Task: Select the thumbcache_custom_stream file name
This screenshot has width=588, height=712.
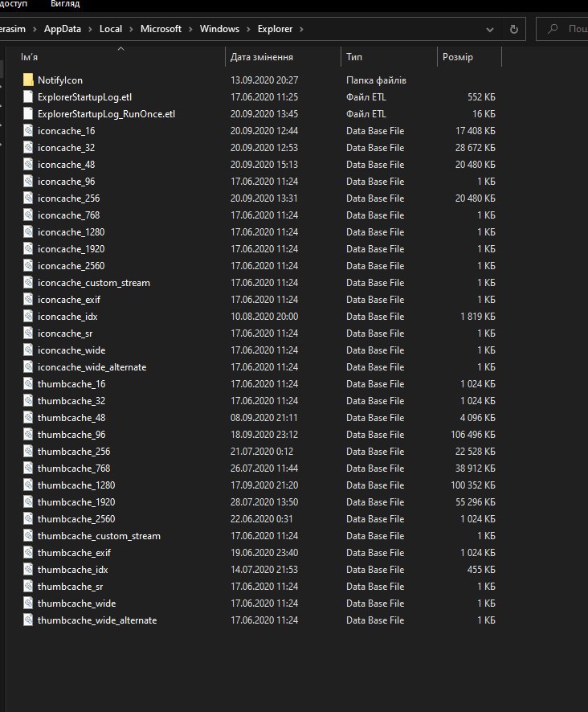Action: point(99,536)
